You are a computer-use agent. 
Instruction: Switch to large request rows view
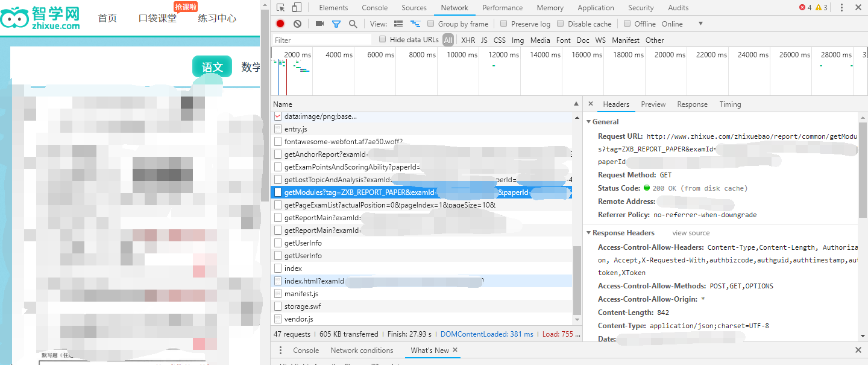pos(398,24)
